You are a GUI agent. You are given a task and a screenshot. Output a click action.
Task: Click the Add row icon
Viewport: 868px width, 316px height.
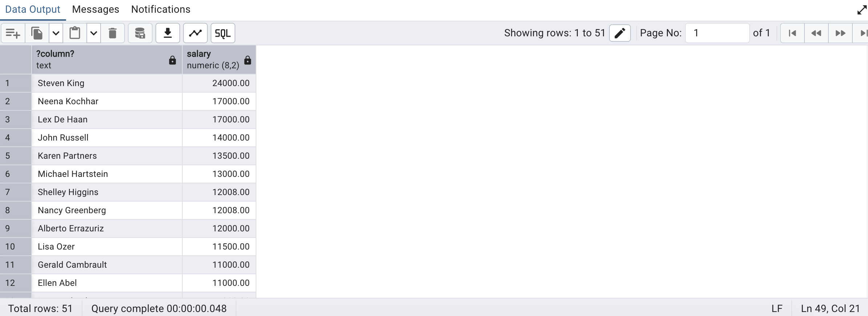13,33
